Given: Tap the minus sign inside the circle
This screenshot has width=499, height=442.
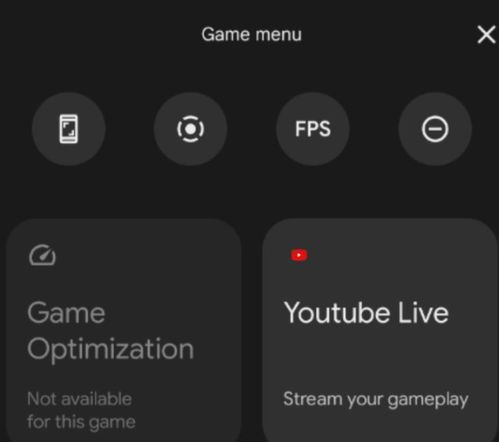Looking at the screenshot, I should [435, 129].
